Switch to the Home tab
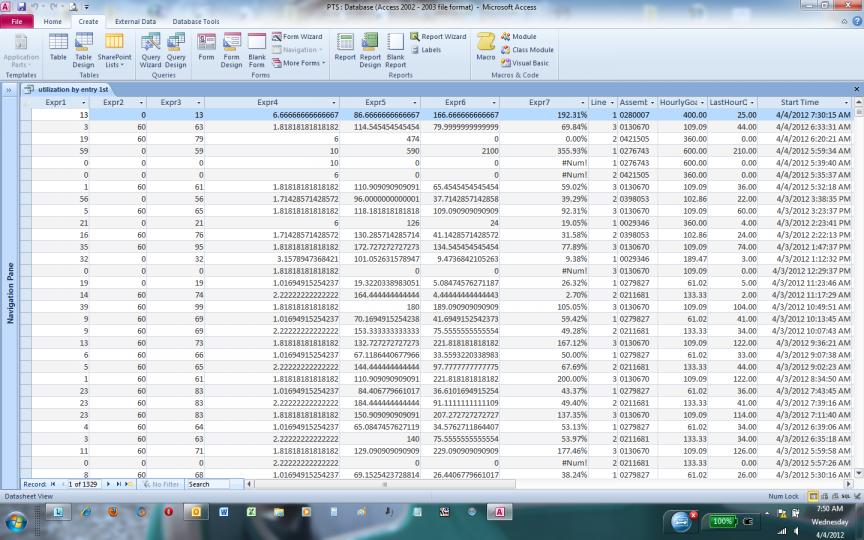Viewport: 864px width, 540px height. tap(53, 21)
